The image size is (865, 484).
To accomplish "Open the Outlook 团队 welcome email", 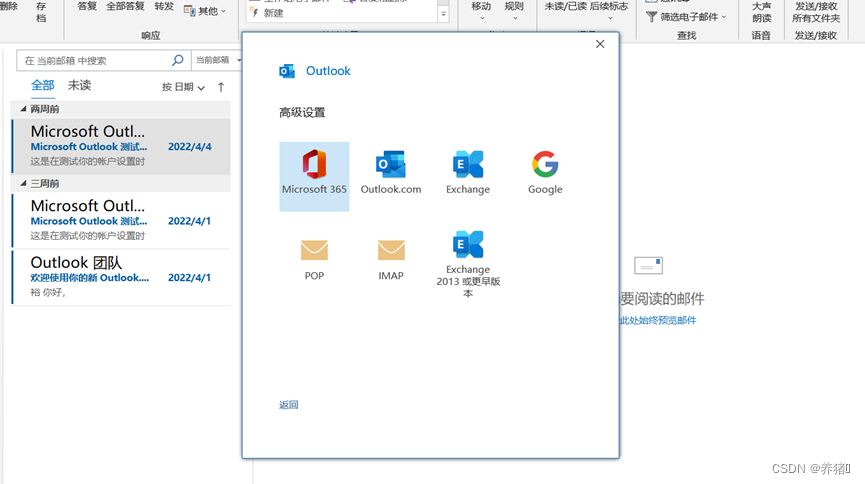I will 121,277.
